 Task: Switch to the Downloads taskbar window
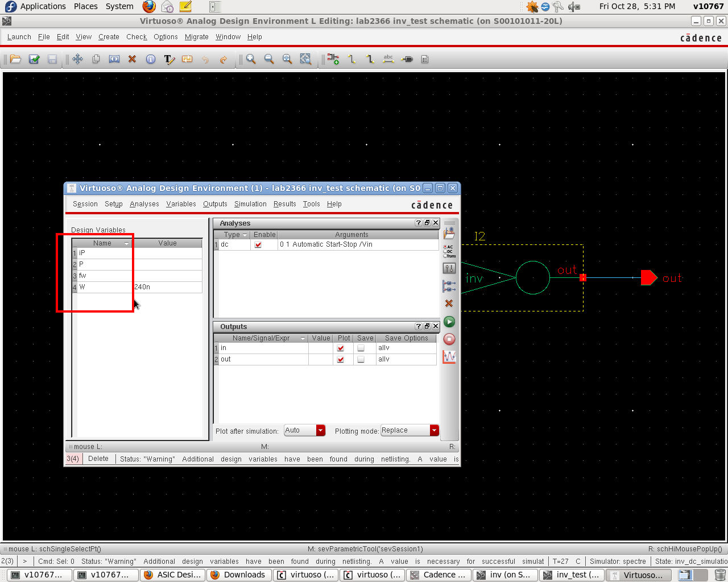[x=238, y=575]
